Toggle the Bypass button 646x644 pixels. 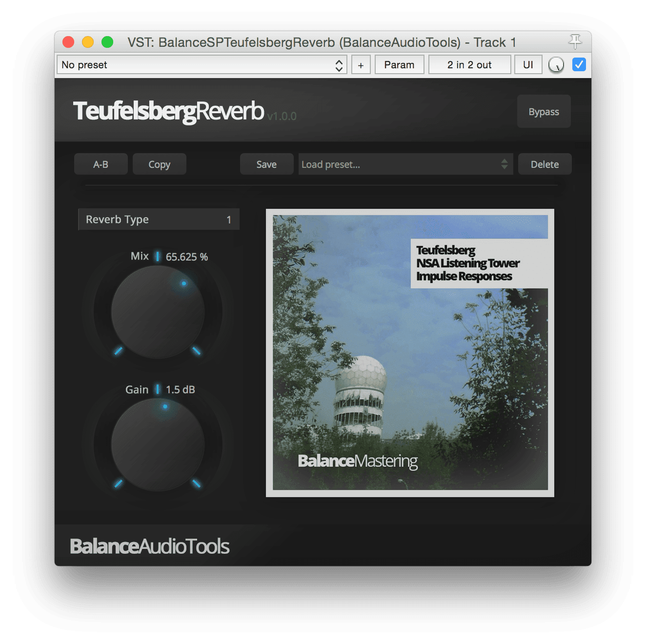[x=544, y=112]
